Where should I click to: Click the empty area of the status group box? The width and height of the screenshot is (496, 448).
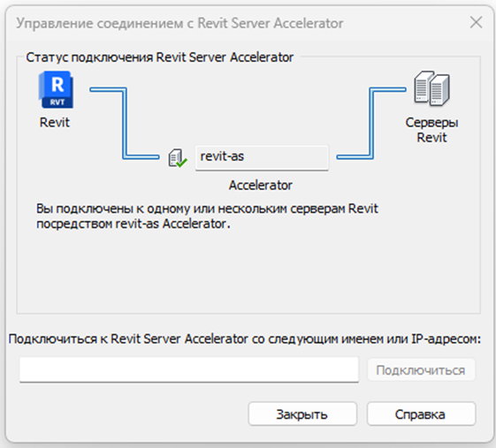[x=248, y=272]
